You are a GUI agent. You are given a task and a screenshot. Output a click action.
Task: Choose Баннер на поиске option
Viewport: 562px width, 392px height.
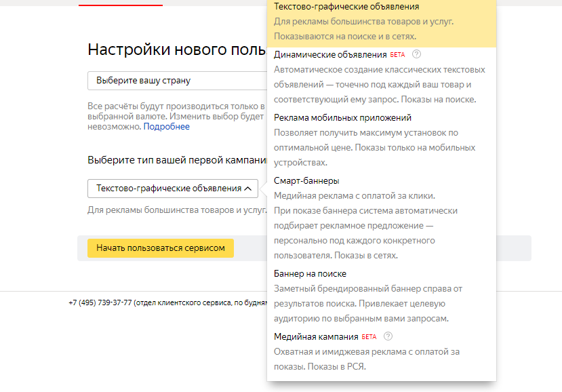pos(310,273)
